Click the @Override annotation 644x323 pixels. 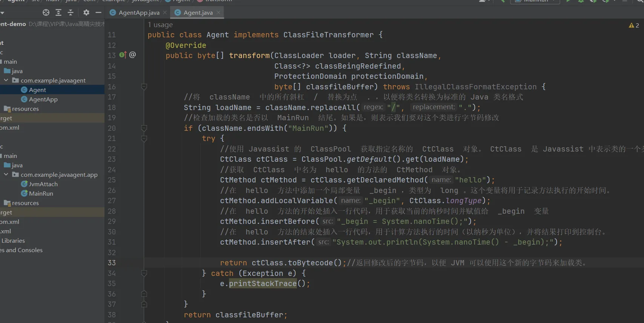click(186, 45)
